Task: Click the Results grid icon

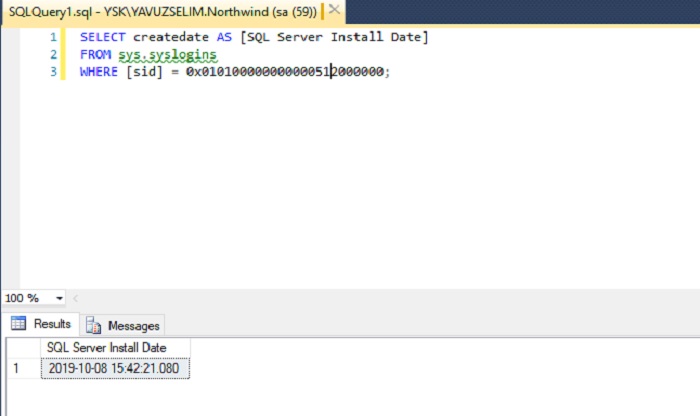Action: tap(18, 323)
